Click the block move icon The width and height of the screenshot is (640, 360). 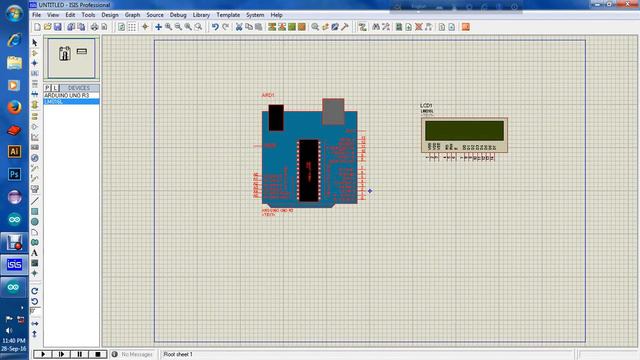282,27
